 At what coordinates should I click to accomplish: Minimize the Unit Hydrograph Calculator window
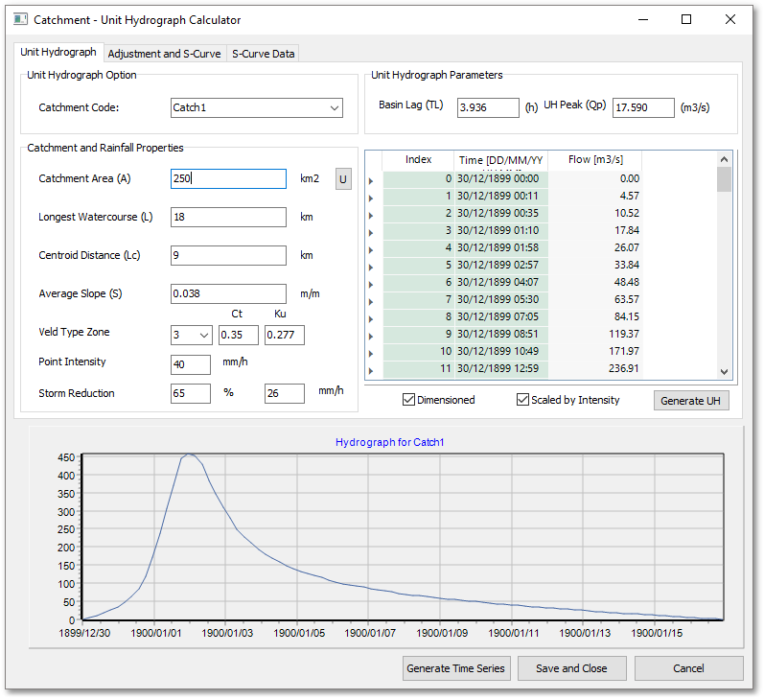point(643,19)
